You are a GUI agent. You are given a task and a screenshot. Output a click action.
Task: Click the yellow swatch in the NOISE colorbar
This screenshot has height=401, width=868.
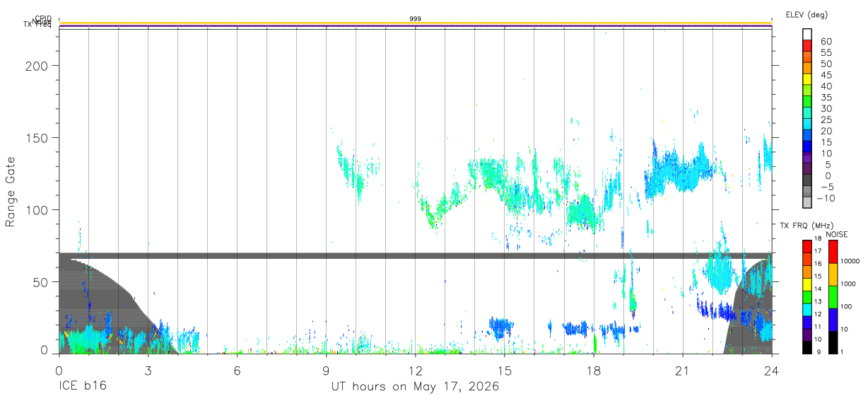click(833, 274)
